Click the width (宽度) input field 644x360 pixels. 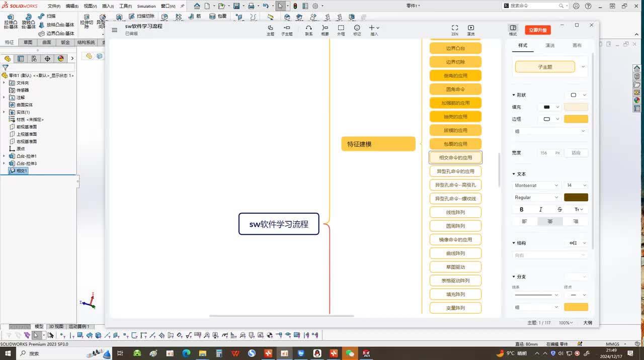(x=549, y=153)
